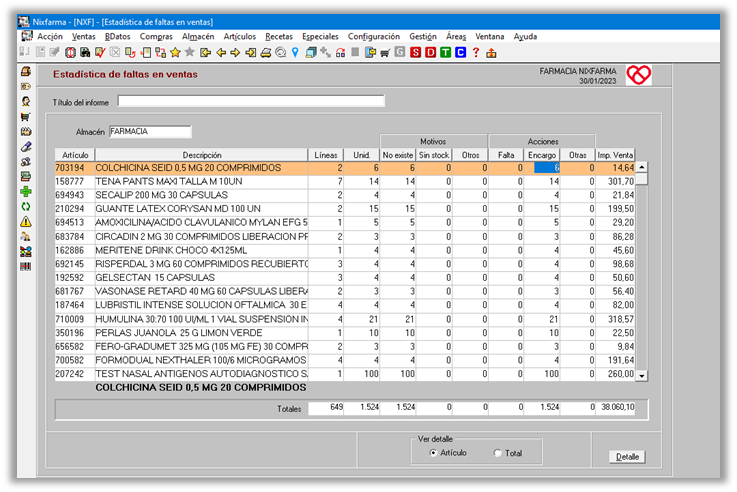This screenshot has width=737, height=492.
Task: Select the Artículo radio button
Action: pos(433,453)
